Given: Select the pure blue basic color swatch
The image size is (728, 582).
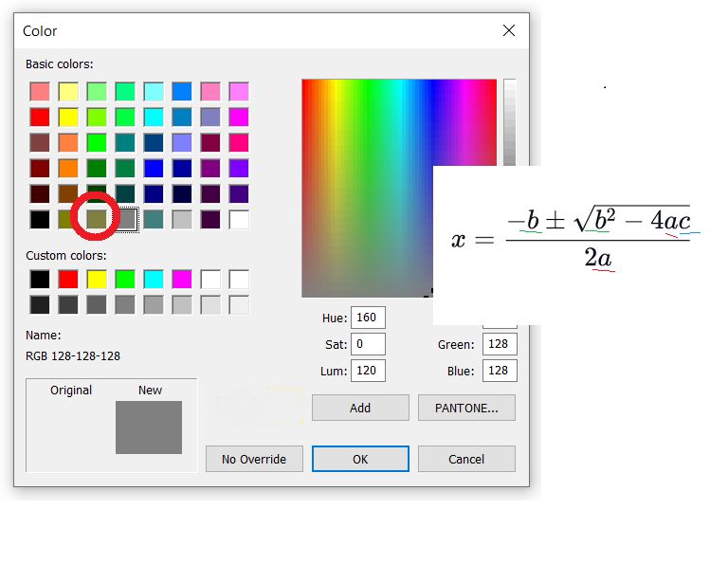Looking at the screenshot, I should click(x=154, y=168).
